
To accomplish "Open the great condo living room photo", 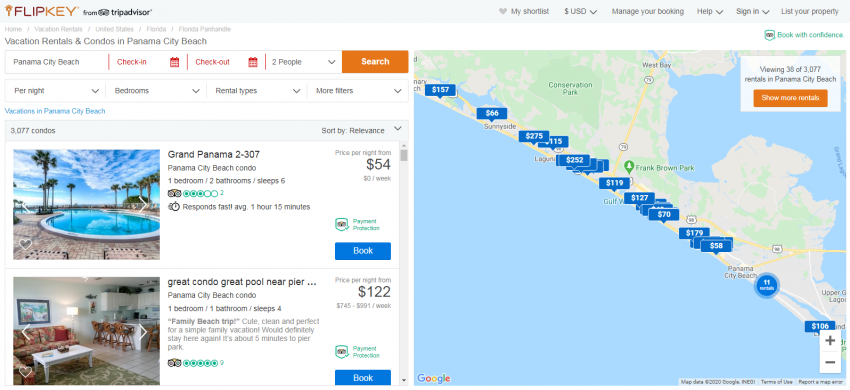I will [x=86, y=331].
